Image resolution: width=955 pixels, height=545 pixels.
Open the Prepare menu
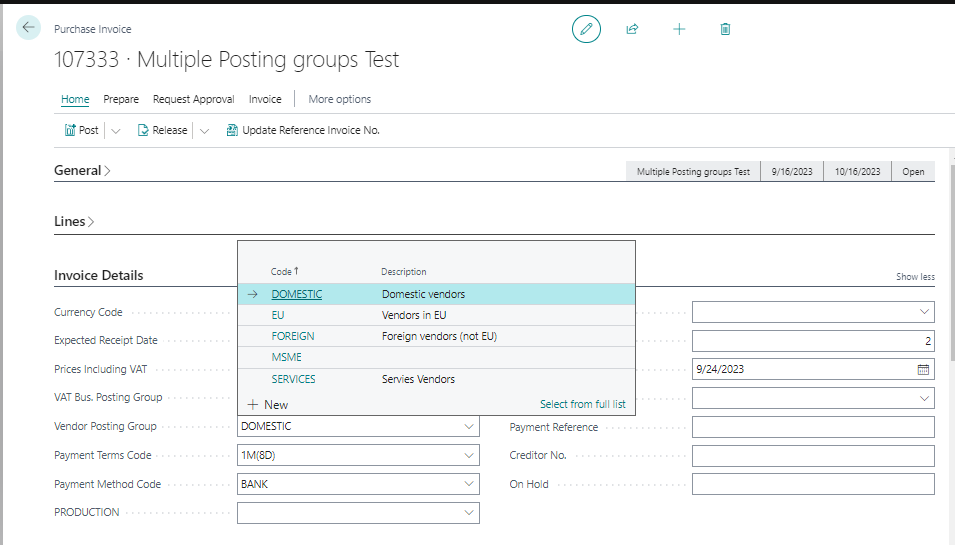coord(121,99)
